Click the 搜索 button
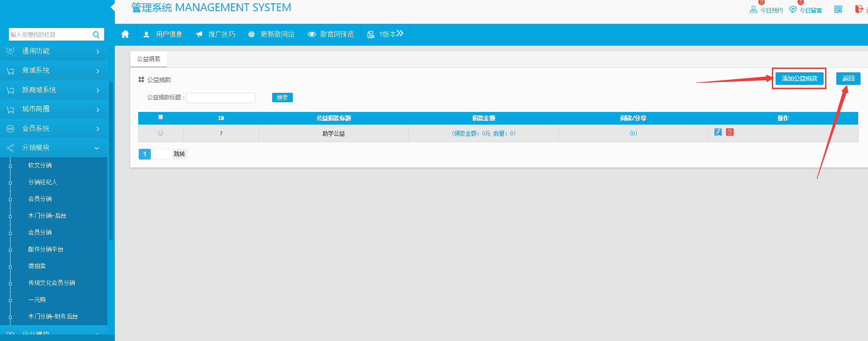 [282, 97]
